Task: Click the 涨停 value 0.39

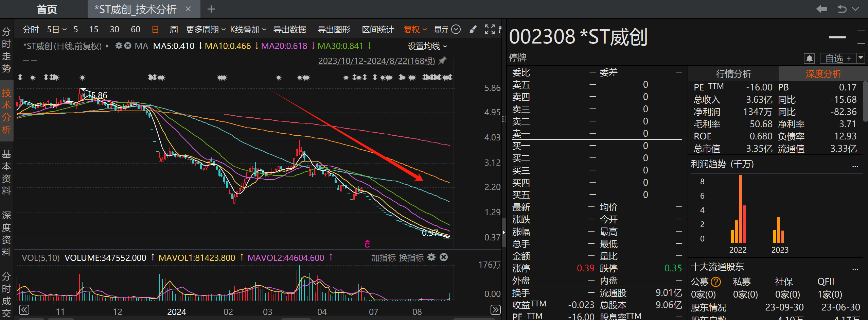Action: [585, 268]
